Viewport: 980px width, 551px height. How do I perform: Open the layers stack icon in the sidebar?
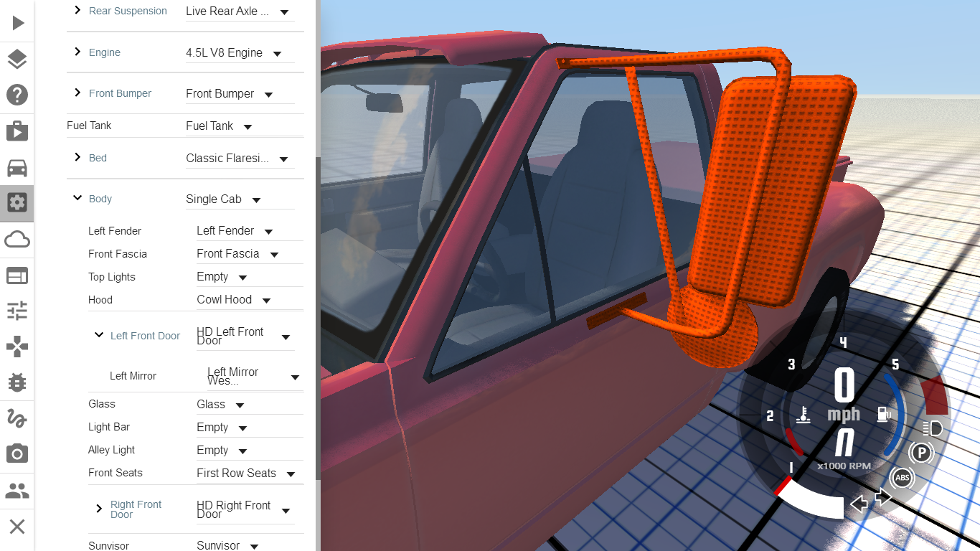coord(17,59)
